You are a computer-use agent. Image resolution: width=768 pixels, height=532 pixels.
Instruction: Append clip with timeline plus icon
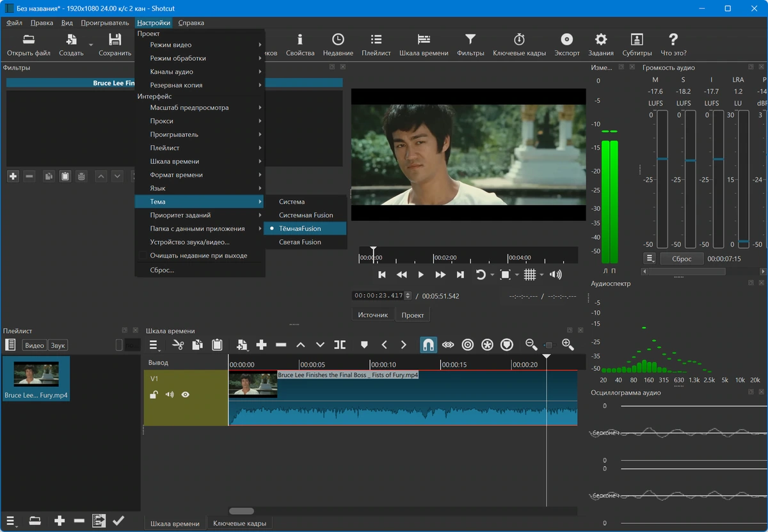click(x=261, y=345)
